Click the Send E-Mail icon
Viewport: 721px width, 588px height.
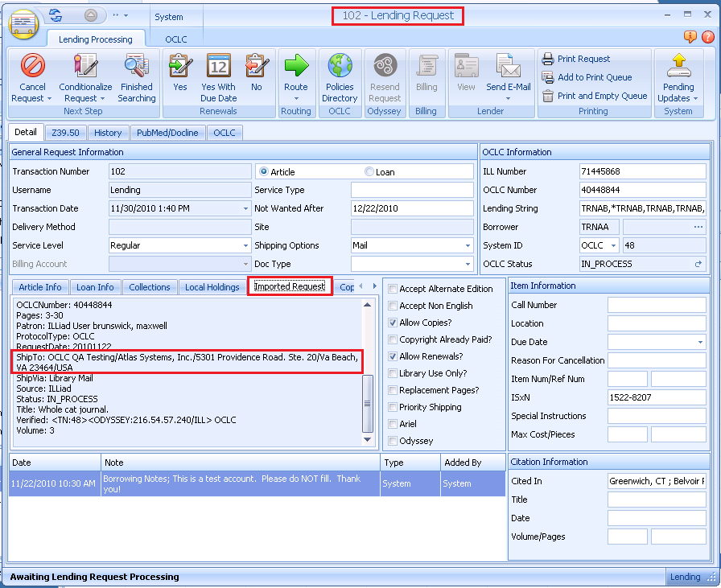tap(508, 66)
